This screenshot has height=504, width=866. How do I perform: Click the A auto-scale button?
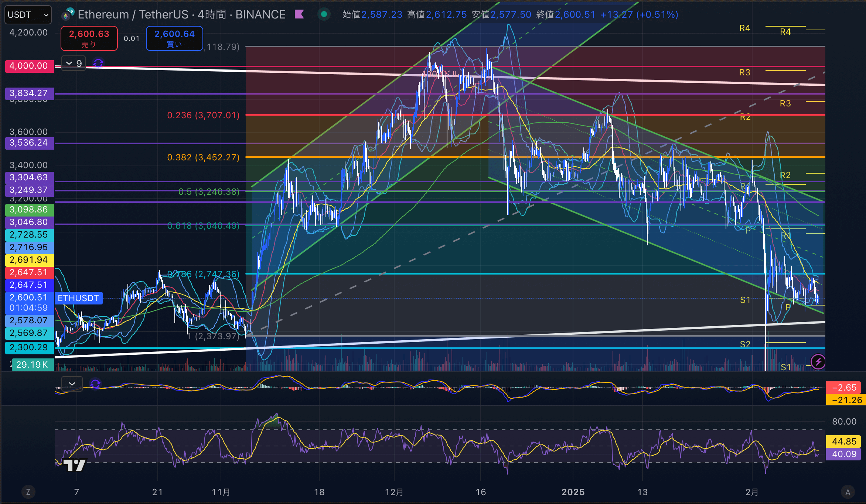click(848, 492)
